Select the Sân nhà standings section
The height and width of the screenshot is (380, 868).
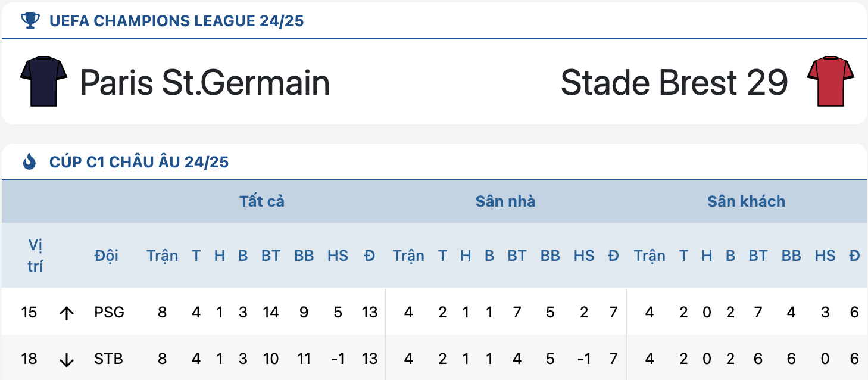point(505,201)
